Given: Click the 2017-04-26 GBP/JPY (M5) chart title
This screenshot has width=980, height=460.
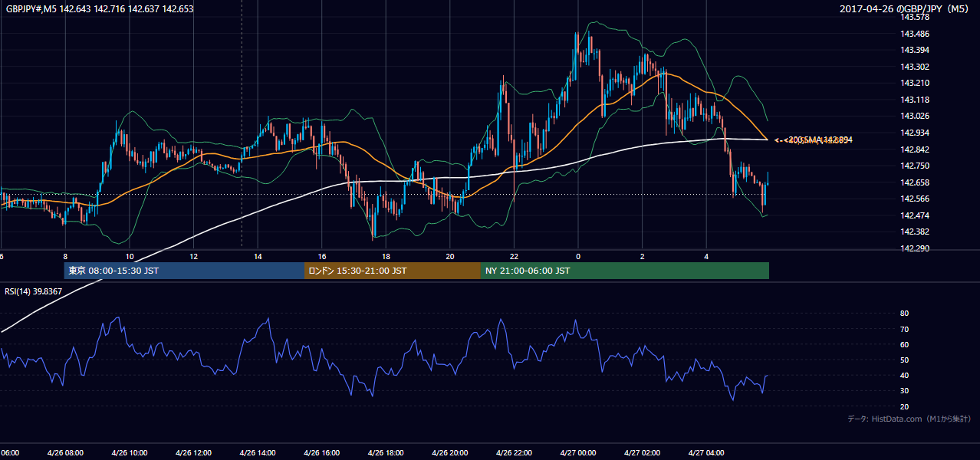Looking at the screenshot, I should pyautogui.click(x=905, y=9).
